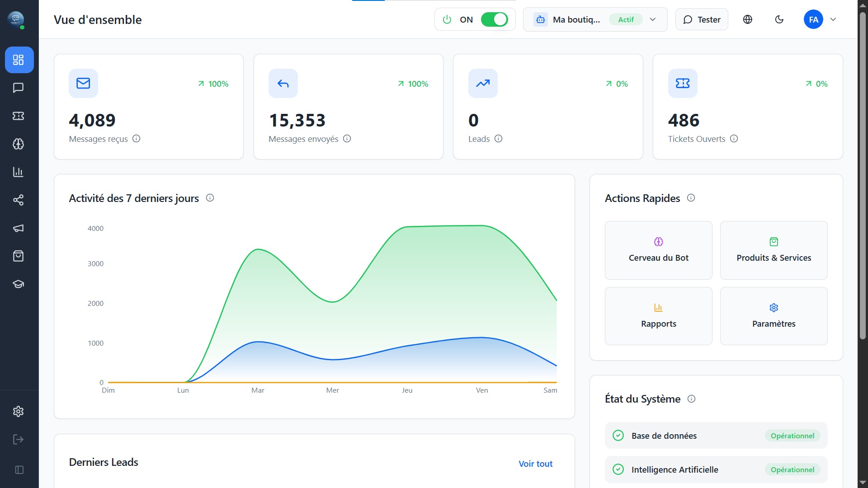Open sidebar settings gear menu
Image resolution: width=868 pixels, height=488 pixels.
[19, 411]
